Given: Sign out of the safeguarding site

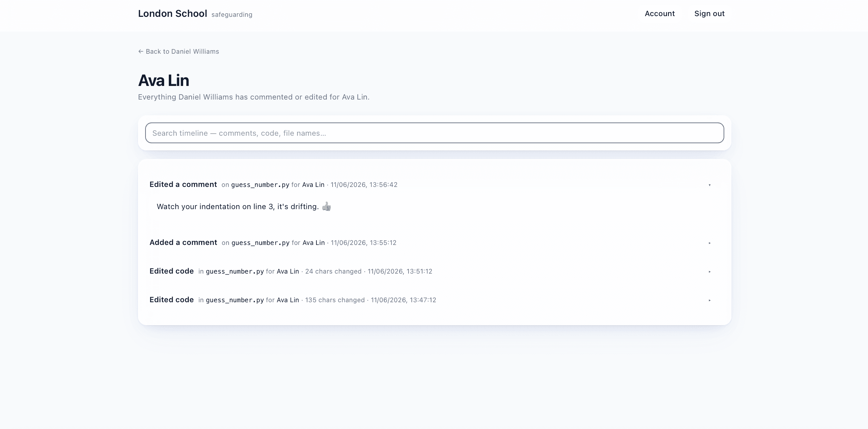Looking at the screenshot, I should coord(709,14).
